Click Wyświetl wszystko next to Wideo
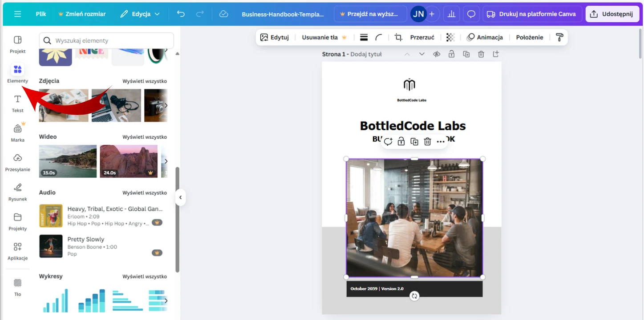644x320 pixels. coord(145,137)
